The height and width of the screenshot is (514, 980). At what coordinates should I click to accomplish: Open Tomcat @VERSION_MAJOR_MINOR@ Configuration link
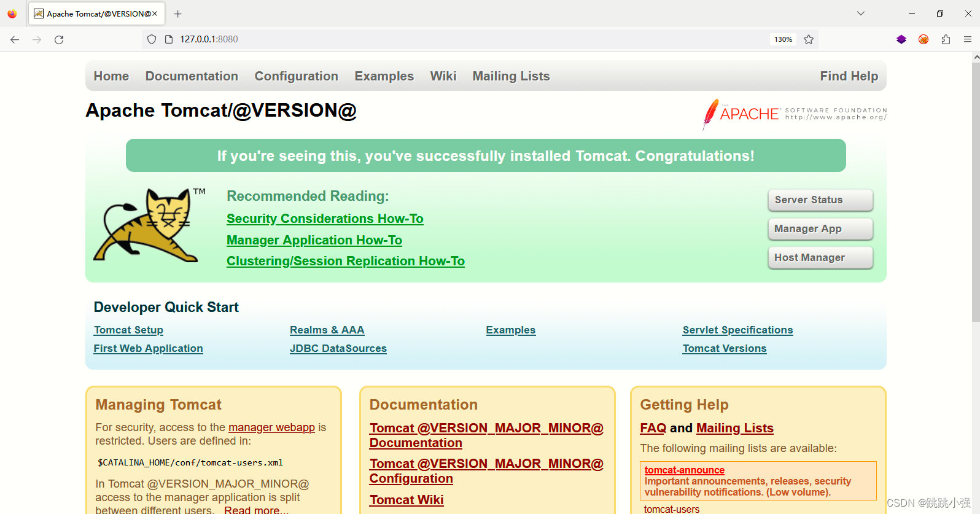486,471
